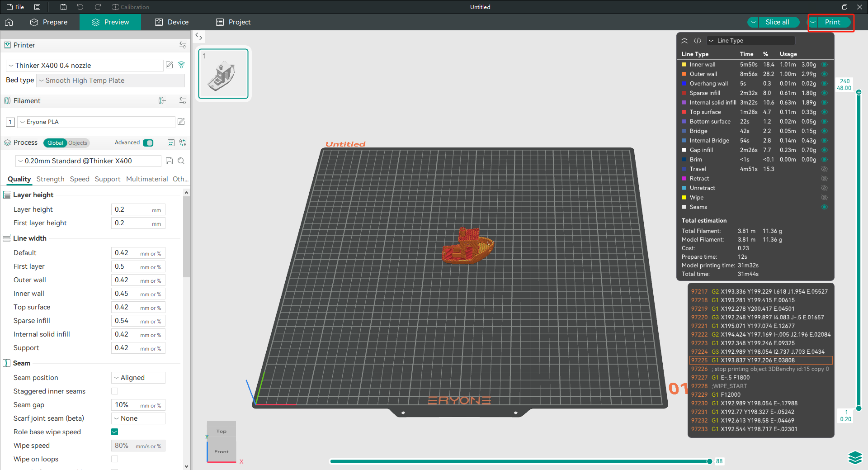Screen dimensions: 868x470
Task: Open the Bed type dropdown
Action: [x=110, y=80]
